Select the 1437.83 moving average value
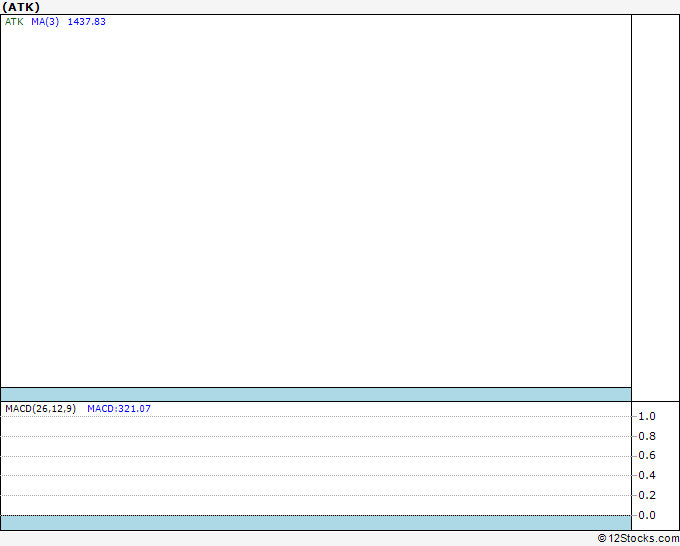 pos(87,22)
